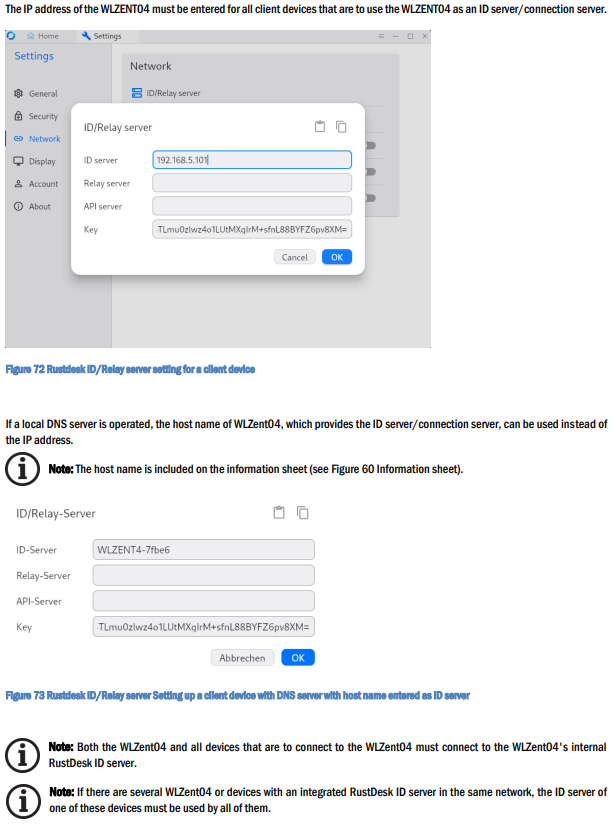Open the hamburger menu in title bar
Viewport: 613px width, 824px height.
click(x=381, y=36)
